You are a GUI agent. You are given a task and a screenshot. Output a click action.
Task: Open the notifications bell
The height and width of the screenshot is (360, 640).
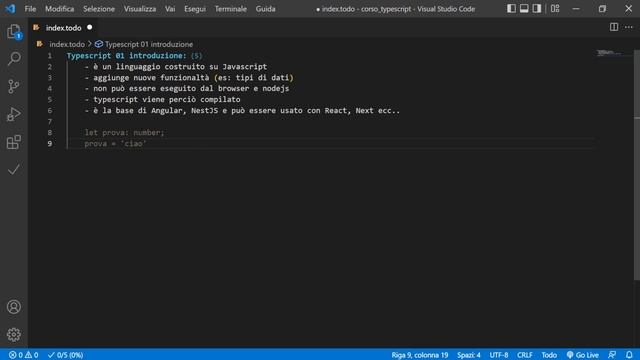(629, 355)
